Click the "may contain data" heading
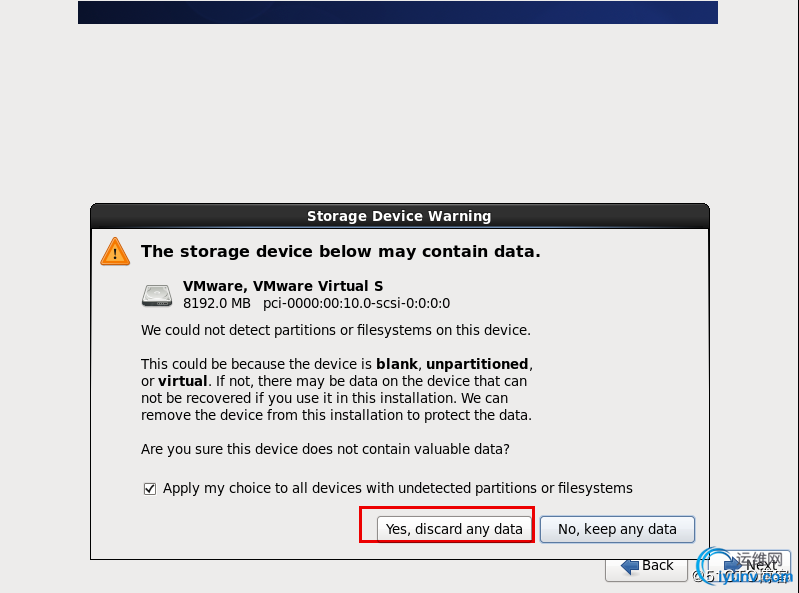This screenshot has height=593, width=799. [340, 252]
